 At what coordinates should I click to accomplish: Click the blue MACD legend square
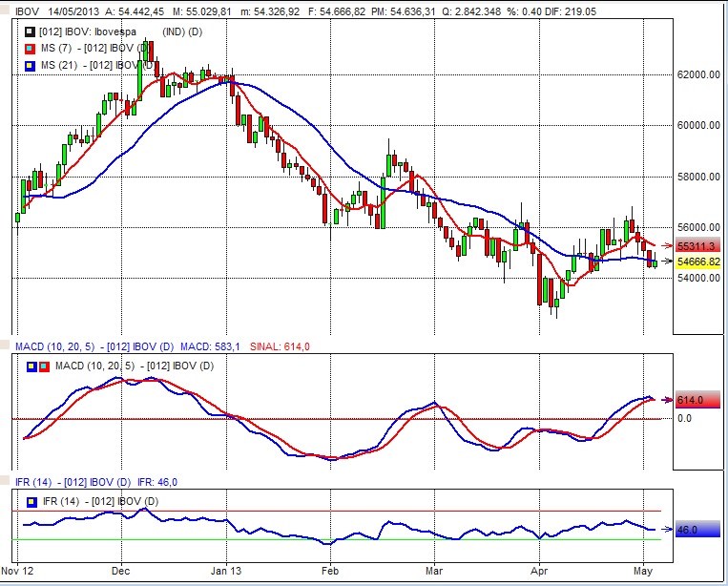pos(31,366)
